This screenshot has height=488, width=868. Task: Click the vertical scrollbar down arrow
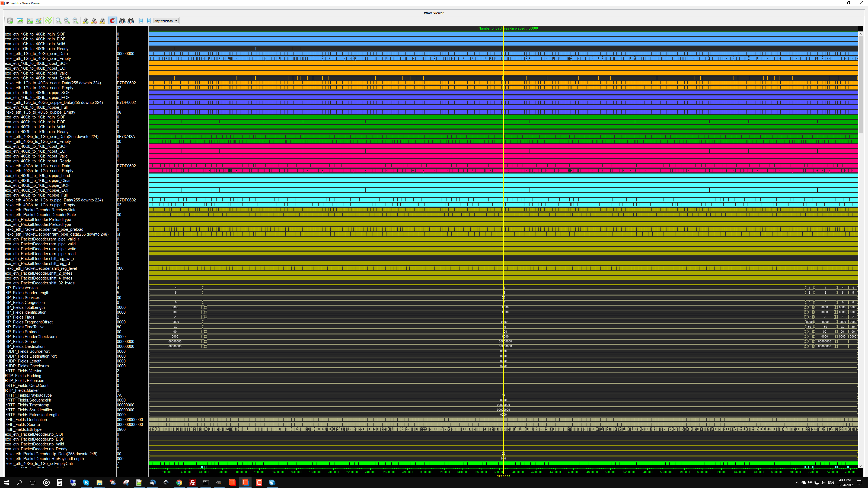click(x=860, y=466)
